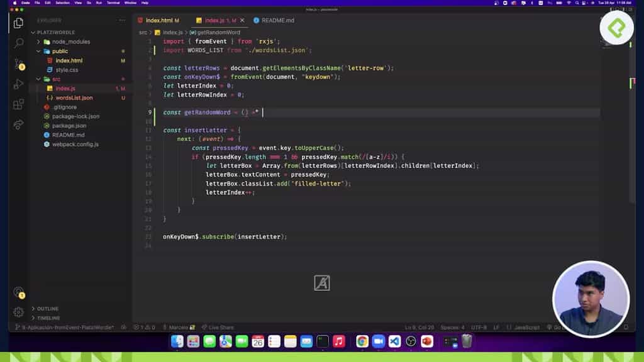
Task: Open the Music app from the dock
Action: tap(338, 343)
